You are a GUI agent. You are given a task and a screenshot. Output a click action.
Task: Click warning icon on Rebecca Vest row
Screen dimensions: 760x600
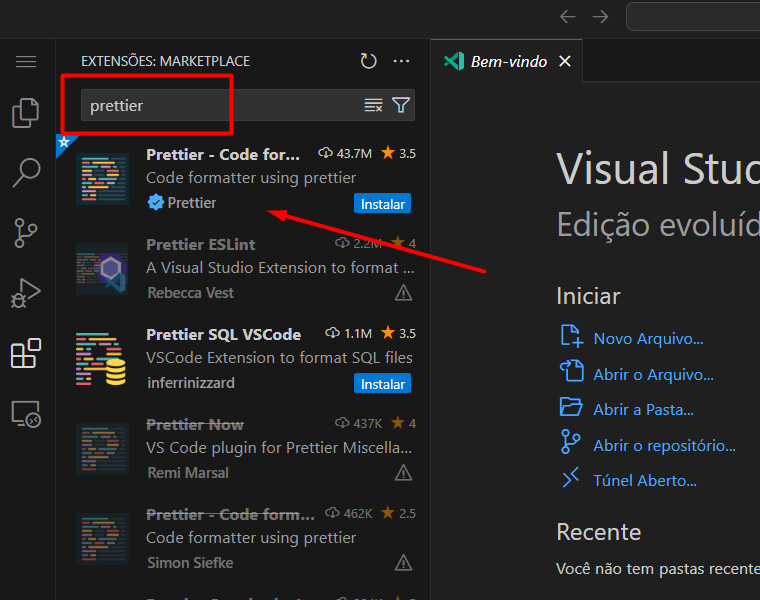click(403, 293)
